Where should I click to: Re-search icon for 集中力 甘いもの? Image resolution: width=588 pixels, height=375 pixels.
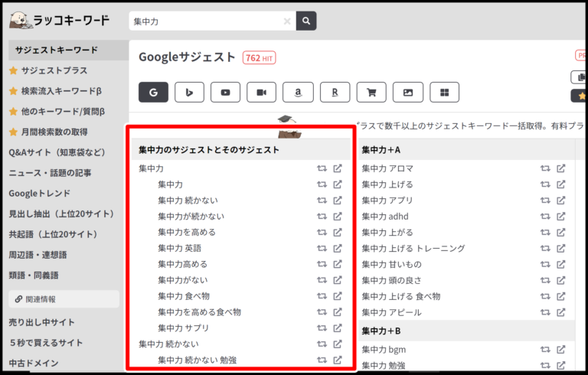545,264
